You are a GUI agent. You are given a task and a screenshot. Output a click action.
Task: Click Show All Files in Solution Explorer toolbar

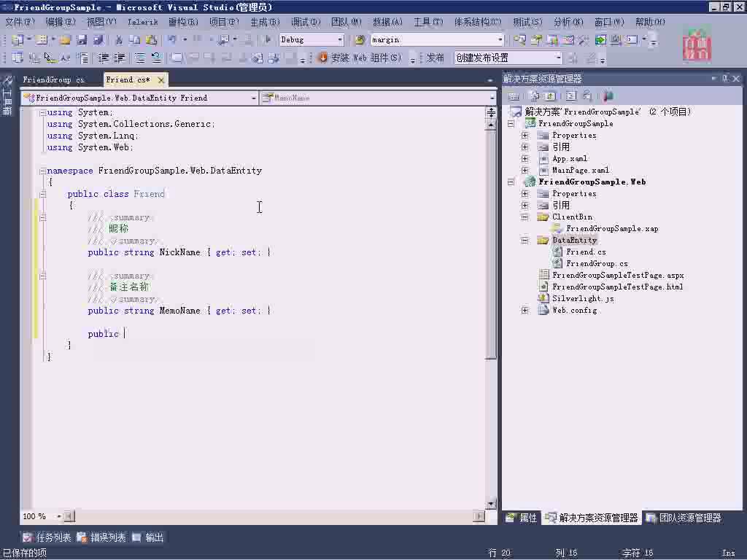pyautogui.click(x=535, y=96)
